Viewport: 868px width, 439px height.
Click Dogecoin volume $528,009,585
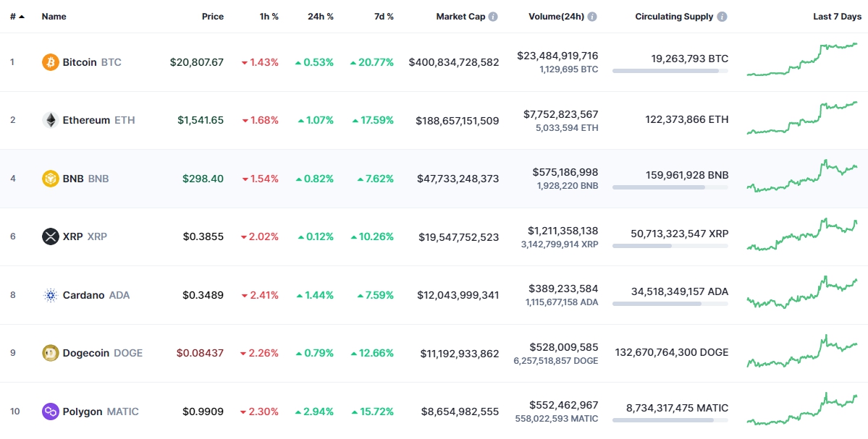point(564,347)
